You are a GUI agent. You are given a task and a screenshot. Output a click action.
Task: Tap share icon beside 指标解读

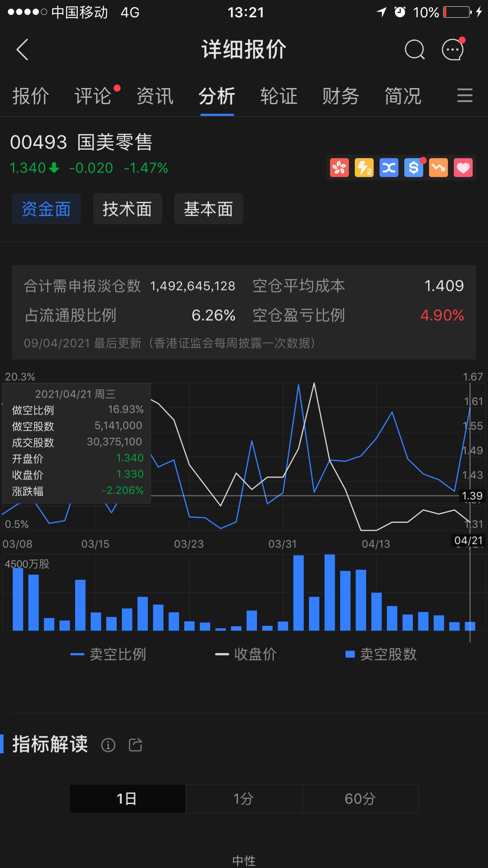coord(136,745)
